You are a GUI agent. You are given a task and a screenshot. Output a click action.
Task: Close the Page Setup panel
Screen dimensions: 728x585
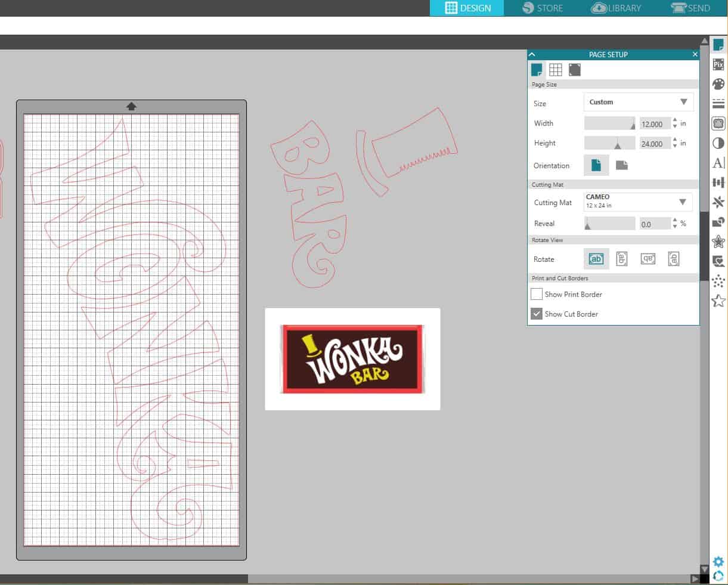click(695, 54)
